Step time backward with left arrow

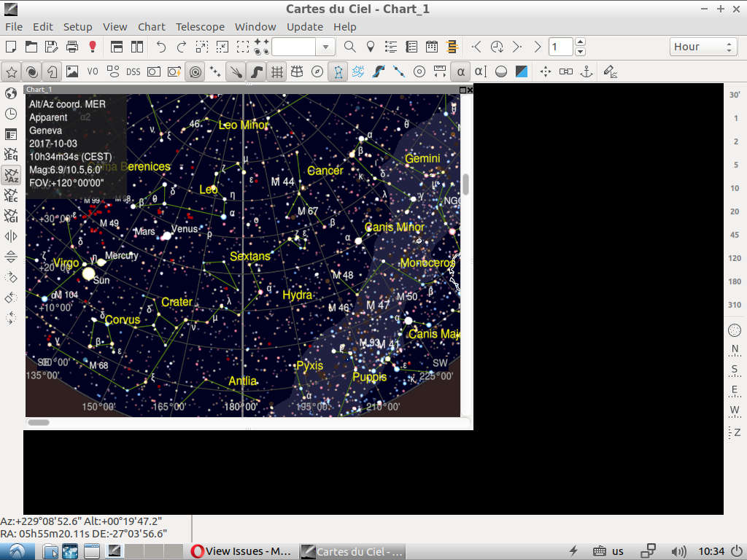pyautogui.click(x=476, y=47)
